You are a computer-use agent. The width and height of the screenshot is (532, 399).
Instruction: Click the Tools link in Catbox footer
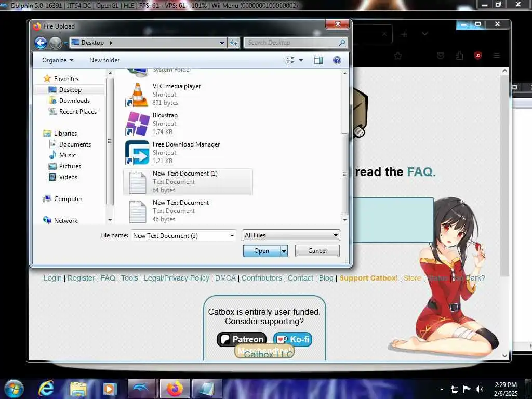(x=129, y=278)
